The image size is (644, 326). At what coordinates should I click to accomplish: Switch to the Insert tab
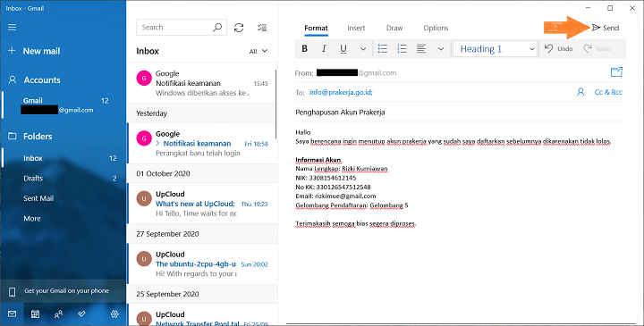(x=356, y=28)
